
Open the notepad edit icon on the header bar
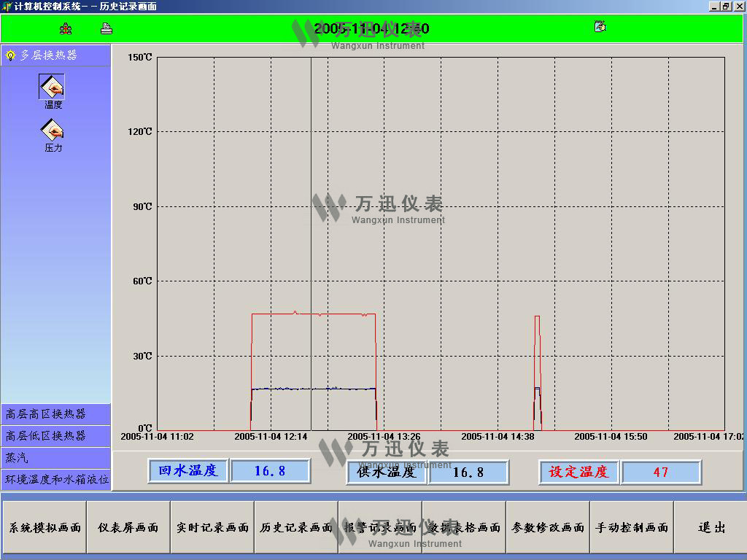click(600, 26)
